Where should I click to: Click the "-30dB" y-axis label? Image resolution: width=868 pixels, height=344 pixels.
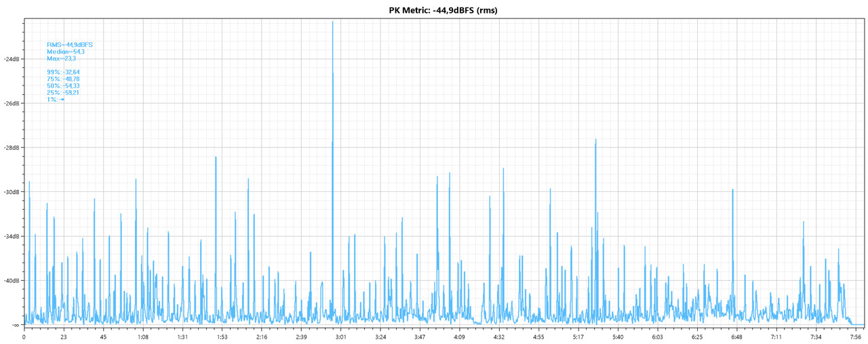click(x=12, y=192)
